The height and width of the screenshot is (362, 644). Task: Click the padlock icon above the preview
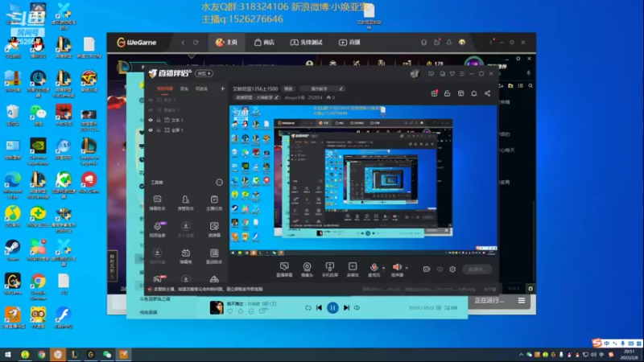[x=448, y=93]
